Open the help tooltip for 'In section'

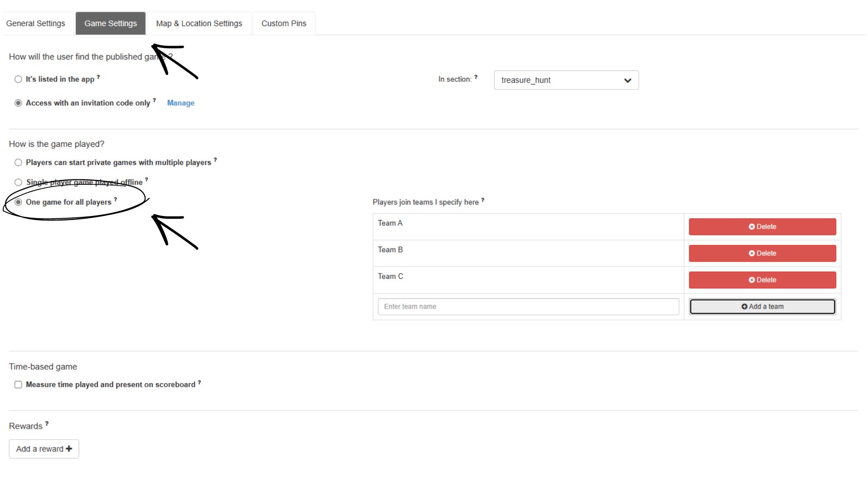tap(476, 77)
